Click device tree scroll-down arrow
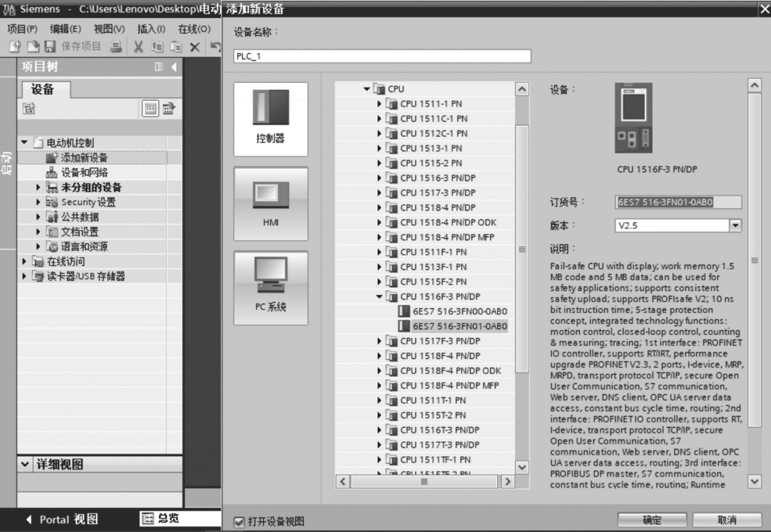Screen dimensions: 771x532 pyautogui.click(x=522, y=467)
